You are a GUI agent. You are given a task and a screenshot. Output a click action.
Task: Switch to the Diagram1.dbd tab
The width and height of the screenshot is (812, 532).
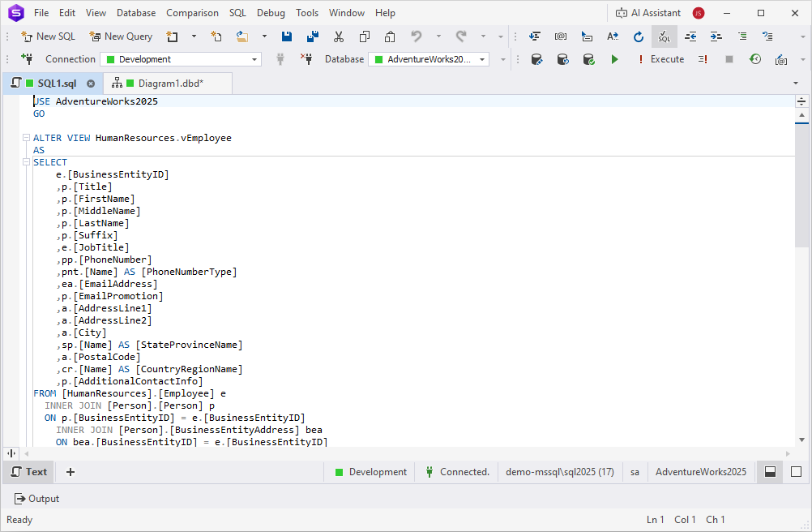(x=167, y=84)
